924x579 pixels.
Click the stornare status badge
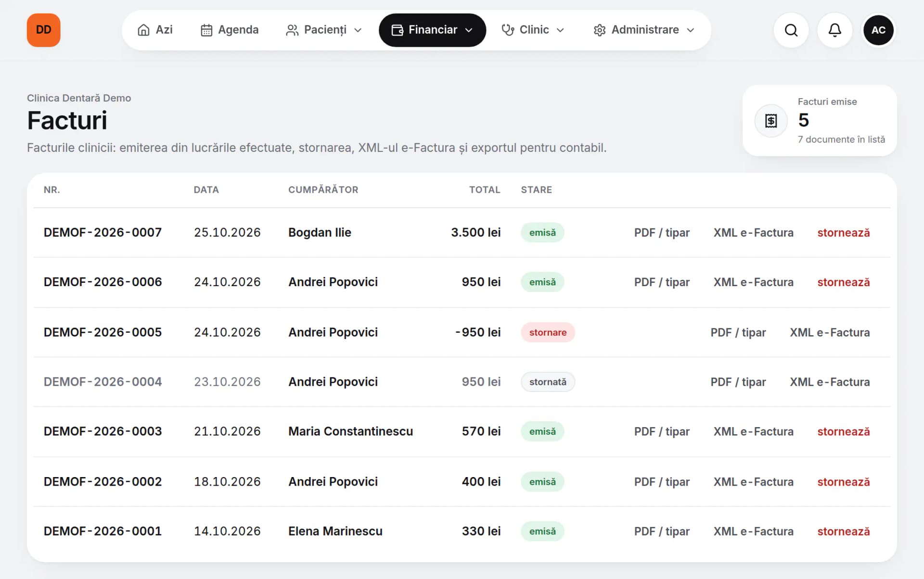click(548, 332)
